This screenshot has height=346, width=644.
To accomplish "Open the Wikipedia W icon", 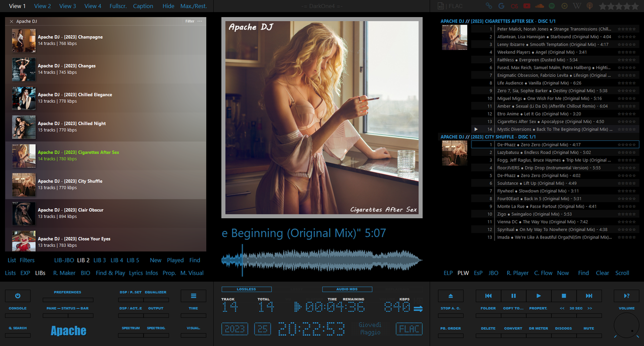I will point(577,6).
